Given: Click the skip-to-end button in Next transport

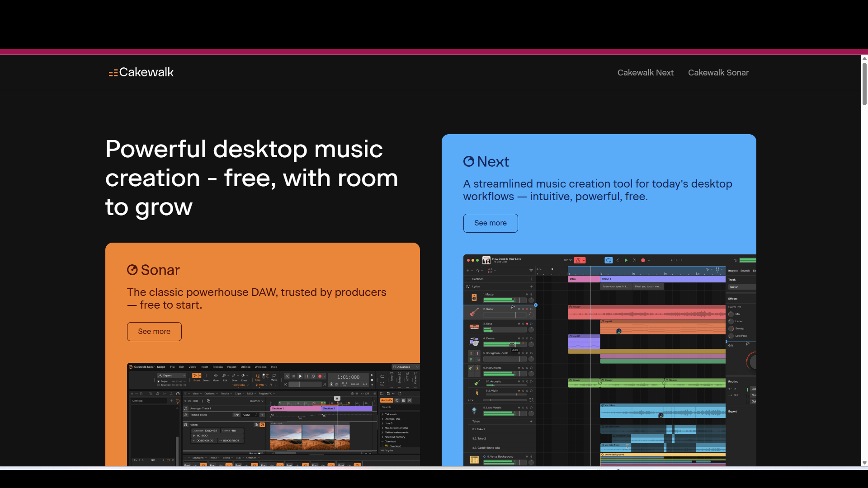Looking at the screenshot, I should click(x=634, y=260).
